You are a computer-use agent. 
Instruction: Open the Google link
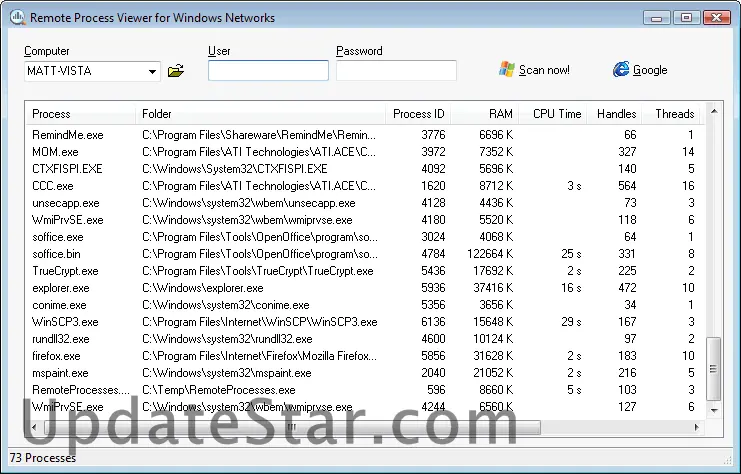[650, 70]
